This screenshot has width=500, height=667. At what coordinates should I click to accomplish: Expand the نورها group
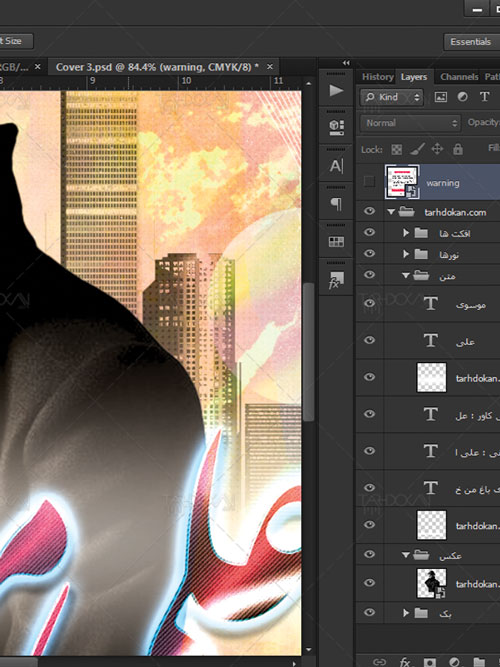(406, 254)
